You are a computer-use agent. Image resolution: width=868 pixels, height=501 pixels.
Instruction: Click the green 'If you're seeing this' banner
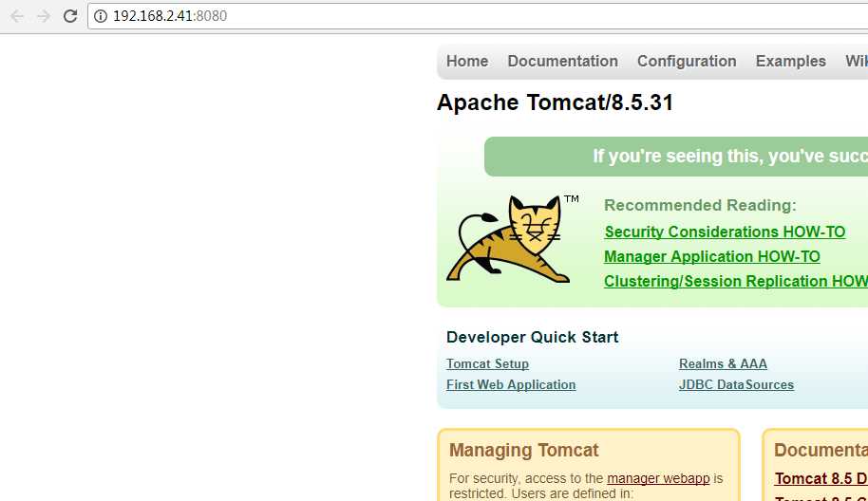coord(676,157)
